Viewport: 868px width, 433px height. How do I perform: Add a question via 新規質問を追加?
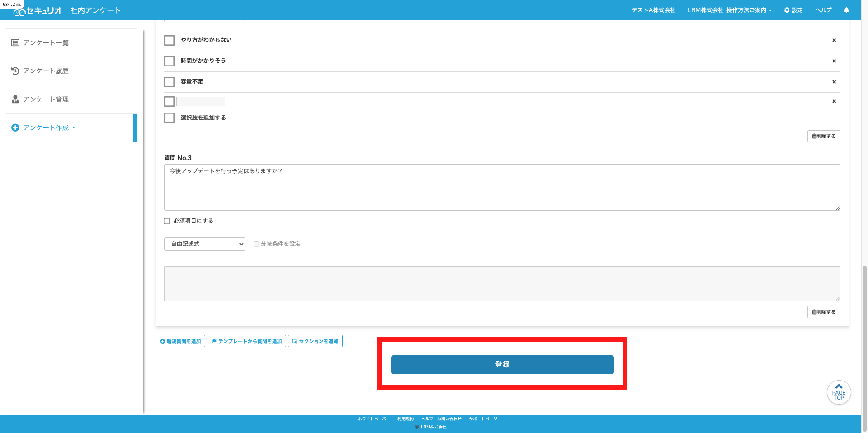180,341
